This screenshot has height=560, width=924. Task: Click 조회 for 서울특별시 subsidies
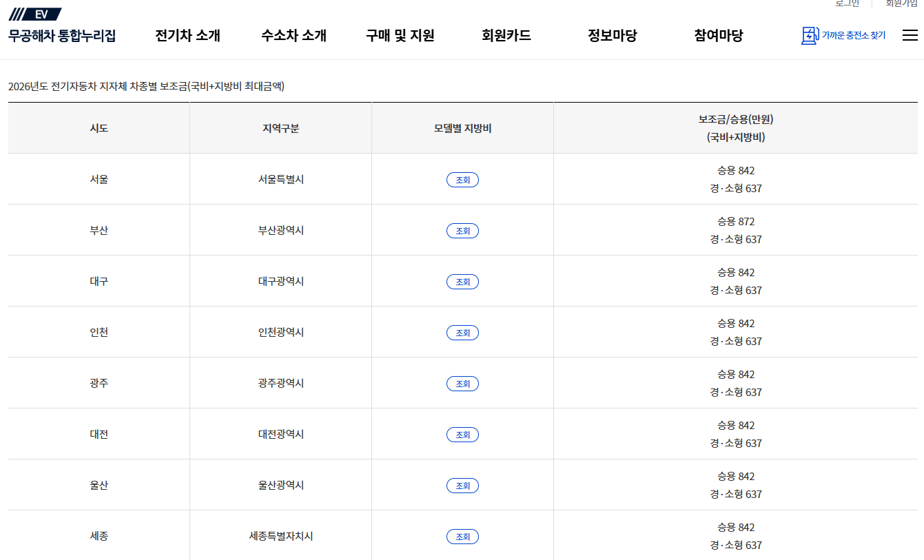point(462,180)
